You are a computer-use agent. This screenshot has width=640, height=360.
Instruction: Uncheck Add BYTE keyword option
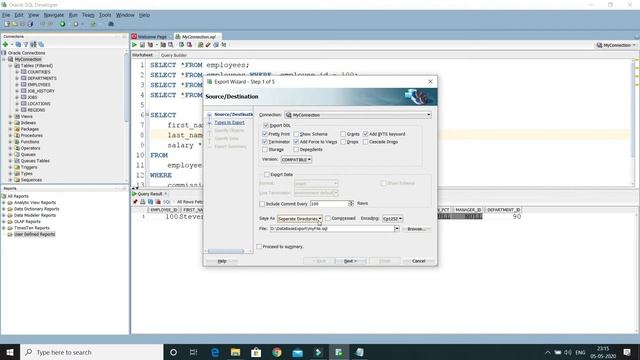[x=366, y=134]
